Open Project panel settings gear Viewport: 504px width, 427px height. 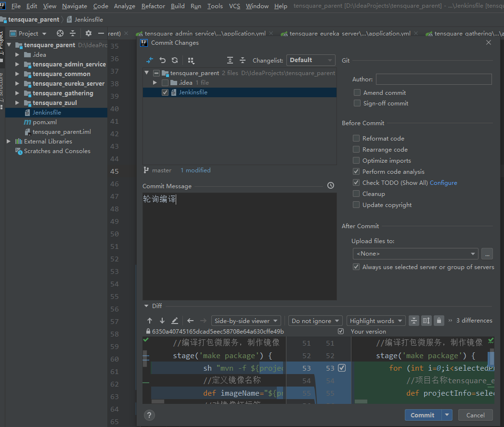coord(89,33)
